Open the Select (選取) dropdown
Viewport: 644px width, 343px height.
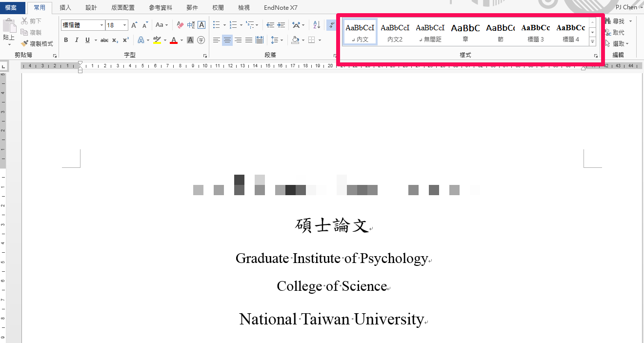(617, 43)
